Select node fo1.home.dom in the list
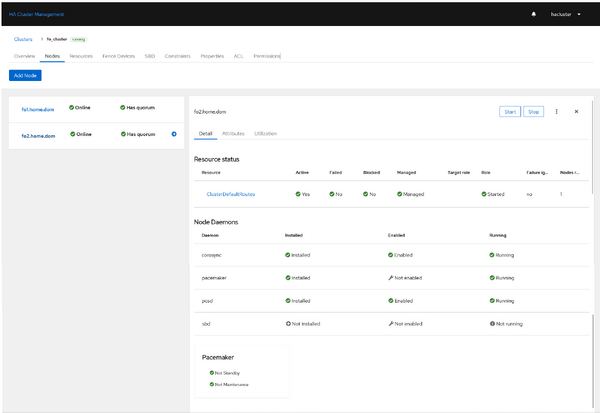Image resolution: width=600 pixels, height=413 pixels. [38, 109]
